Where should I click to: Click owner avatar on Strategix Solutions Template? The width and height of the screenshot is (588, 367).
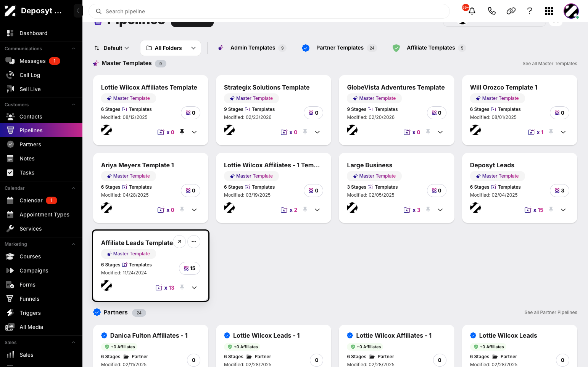tap(229, 130)
